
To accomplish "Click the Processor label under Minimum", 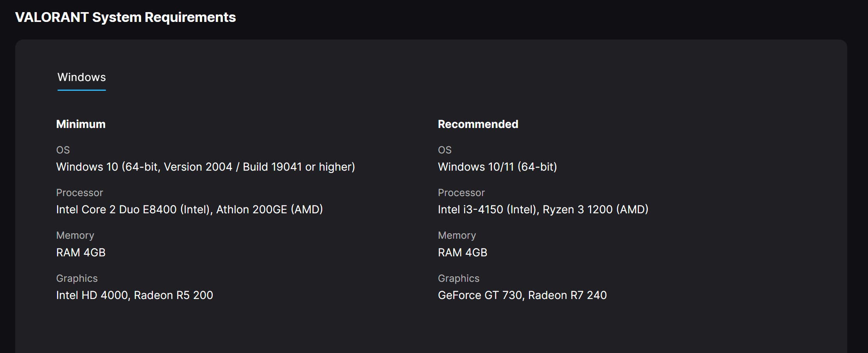I will point(79,193).
